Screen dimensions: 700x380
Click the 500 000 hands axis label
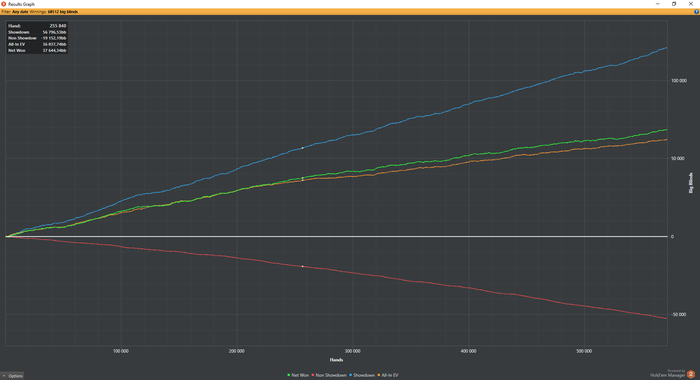click(584, 351)
